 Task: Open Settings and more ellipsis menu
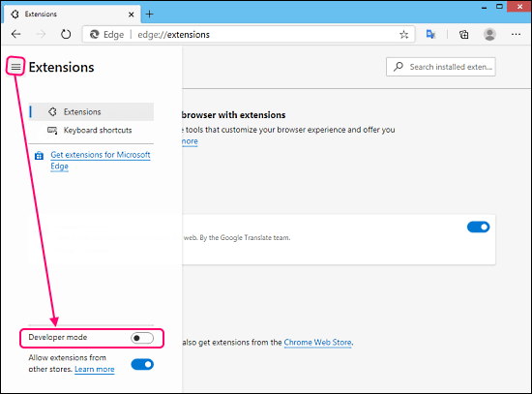516,34
